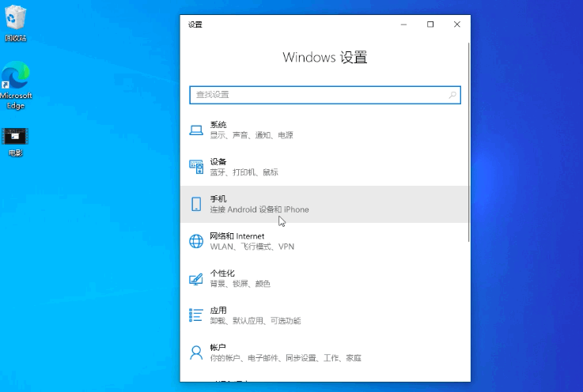Click the paintbrush icon beside 个性化
The width and height of the screenshot is (583, 392).
196,279
